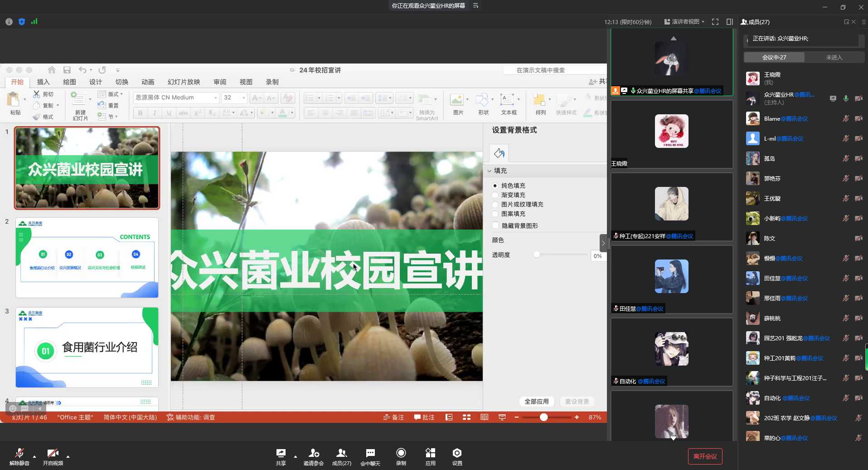Viewport: 868px width, 470px height.
Task: Open the 审阅 ribbon tab
Action: point(220,82)
